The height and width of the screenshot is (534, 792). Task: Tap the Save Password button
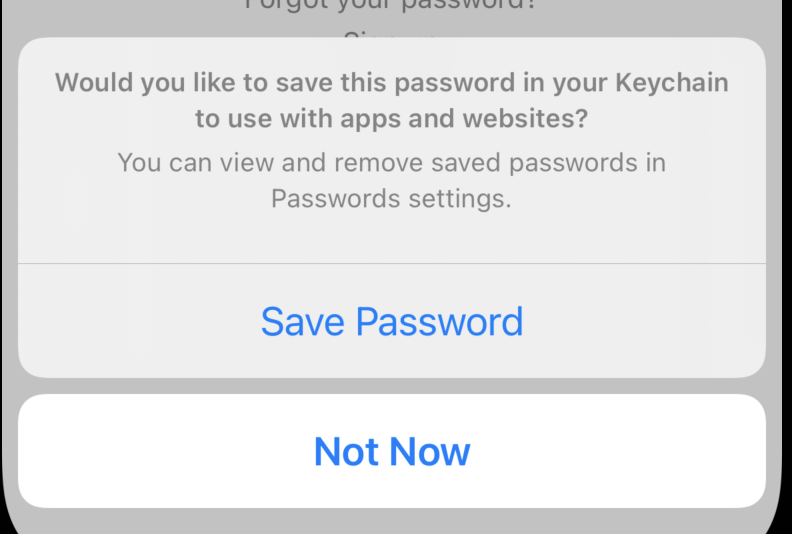392,322
